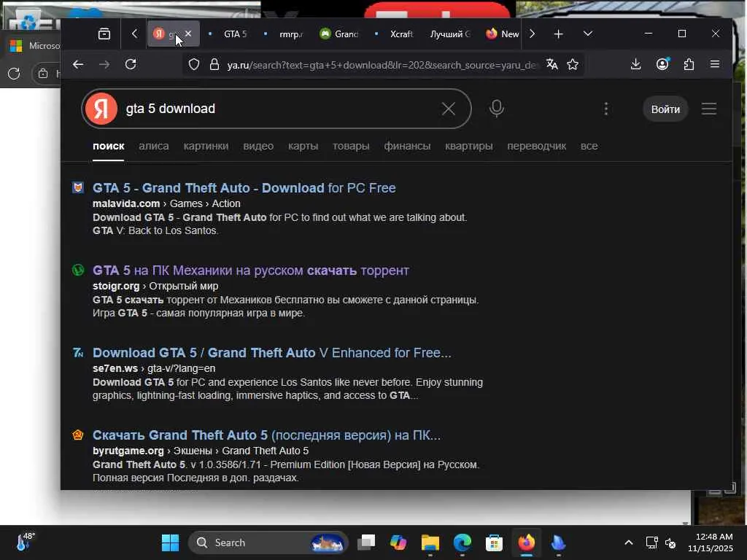This screenshot has width=747, height=560.
Task: Select the поиск search tab
Action: (109, 146)
